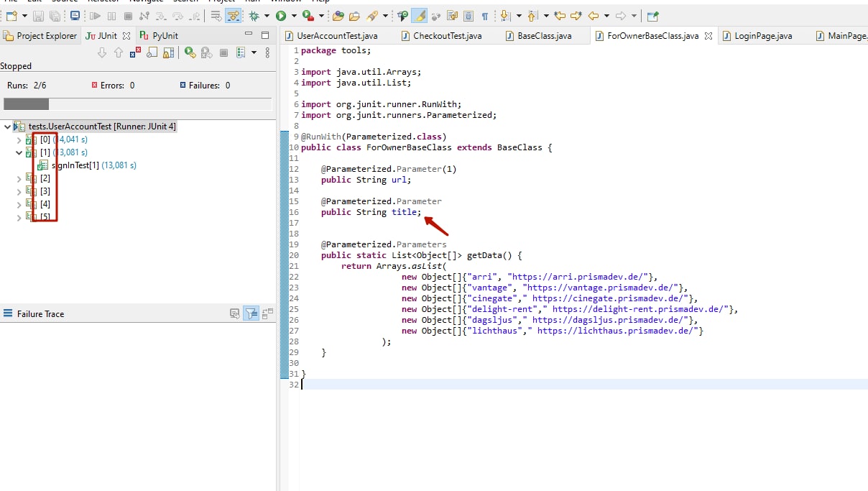
Task: Toggle Mark Occurrences highlighter button
Action: tap(420, 16)
